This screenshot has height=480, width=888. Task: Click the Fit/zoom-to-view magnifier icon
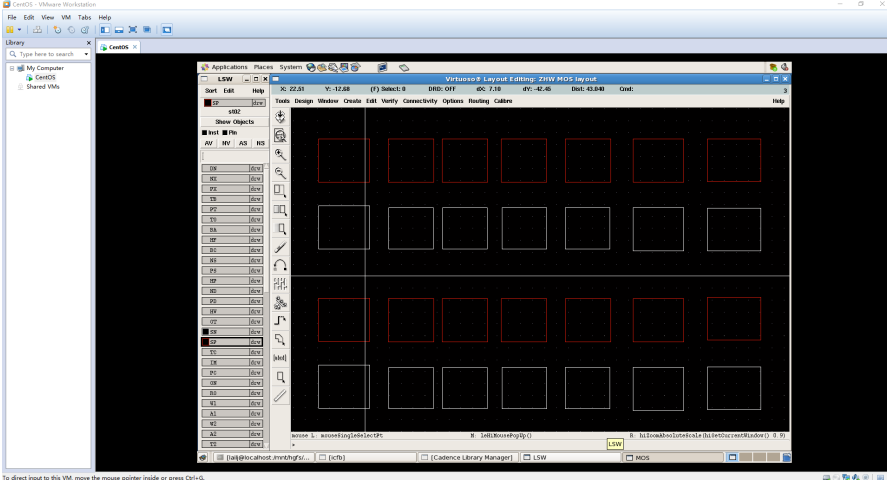coord(280,135)
